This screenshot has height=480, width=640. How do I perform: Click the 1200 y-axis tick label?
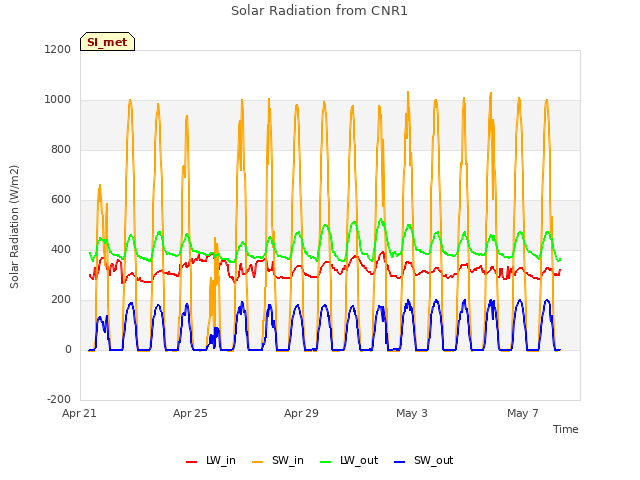58,49
